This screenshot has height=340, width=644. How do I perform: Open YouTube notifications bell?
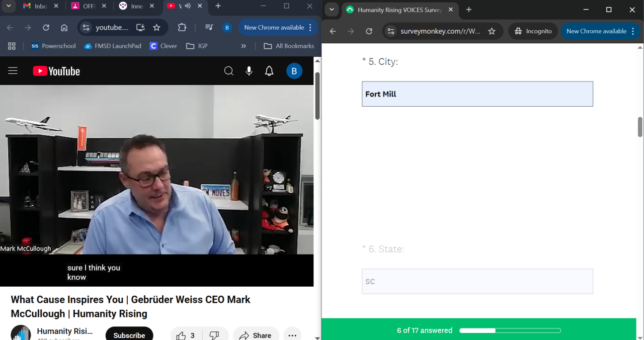tap(269, 71)
